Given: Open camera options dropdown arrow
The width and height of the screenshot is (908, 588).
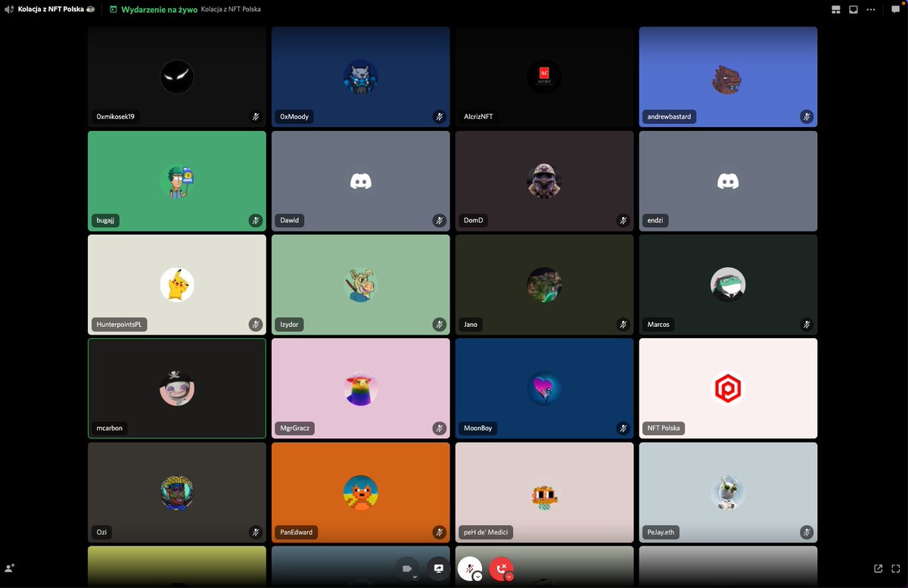Looking at the screenshot, I should (415, 577).
